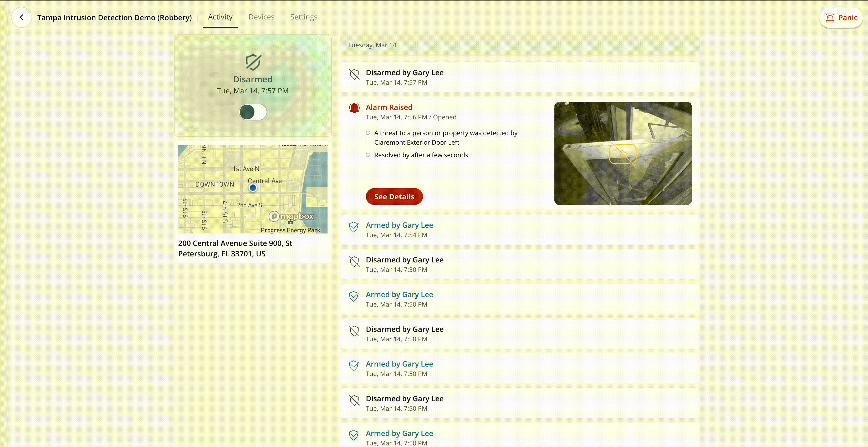Click the blue location marker on map
The width and height of the screenshot is (868, 447).
253,188
